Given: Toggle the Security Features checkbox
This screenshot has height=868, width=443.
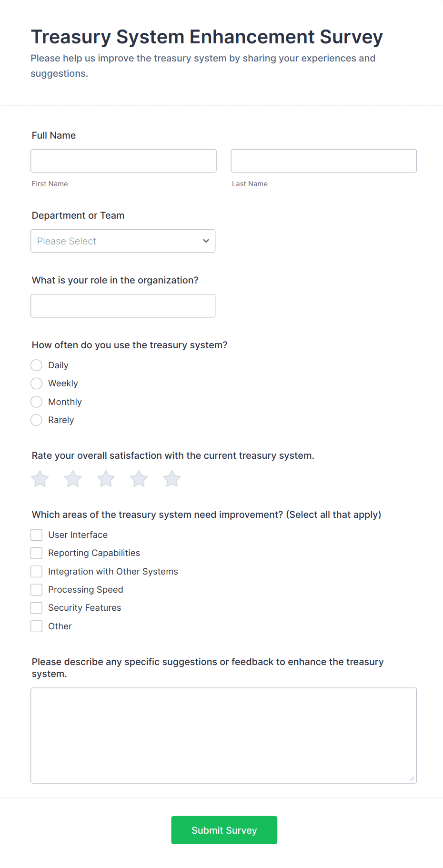Looking at the screenshot, I should point(37,608).
